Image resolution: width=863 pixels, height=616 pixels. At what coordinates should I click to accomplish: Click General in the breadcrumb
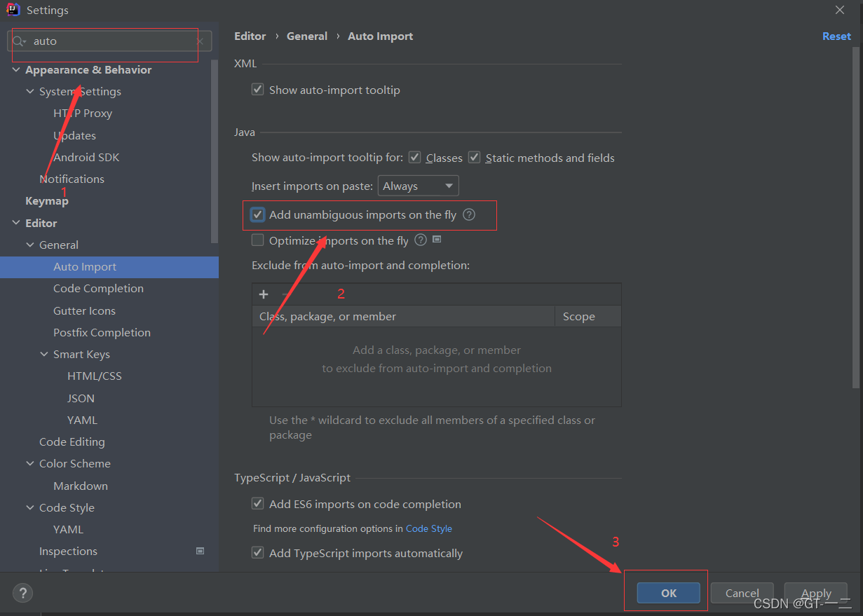[x=307, y=36]
